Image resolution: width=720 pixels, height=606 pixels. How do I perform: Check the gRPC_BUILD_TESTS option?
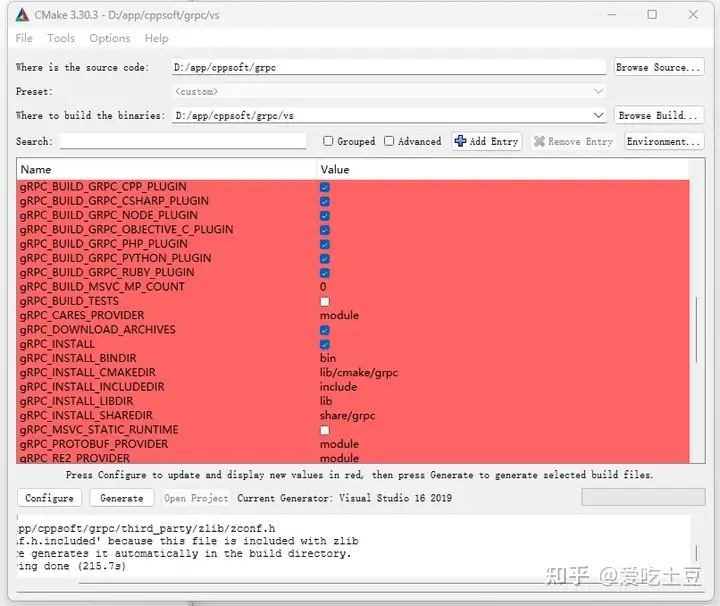coord(325,301)
